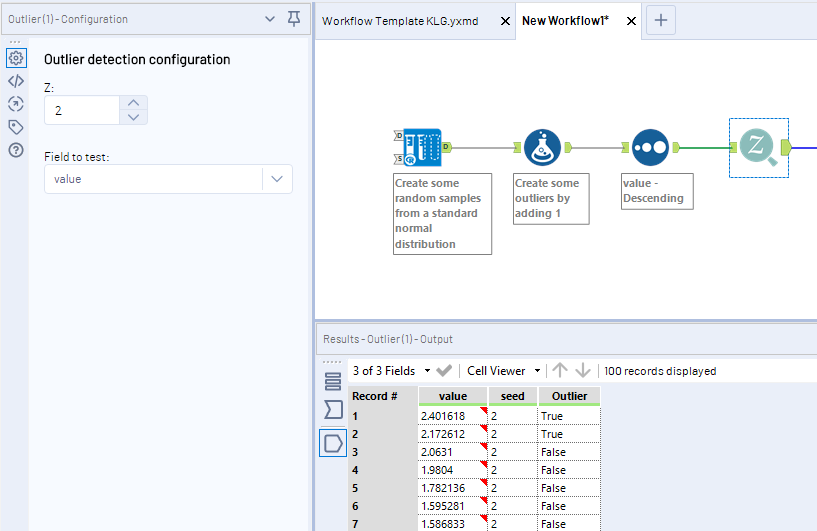Open the '3 of 3 Fields' dropdown
Image resolution: width=817 pixels, height=531 pixels.
pos(391,371)
